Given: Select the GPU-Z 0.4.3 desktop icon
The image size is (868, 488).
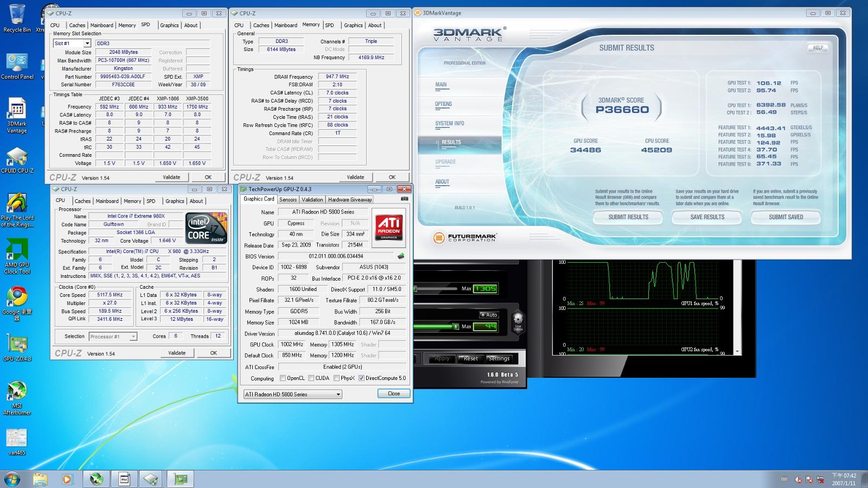Looking at the screenshot, I should 17,348.
